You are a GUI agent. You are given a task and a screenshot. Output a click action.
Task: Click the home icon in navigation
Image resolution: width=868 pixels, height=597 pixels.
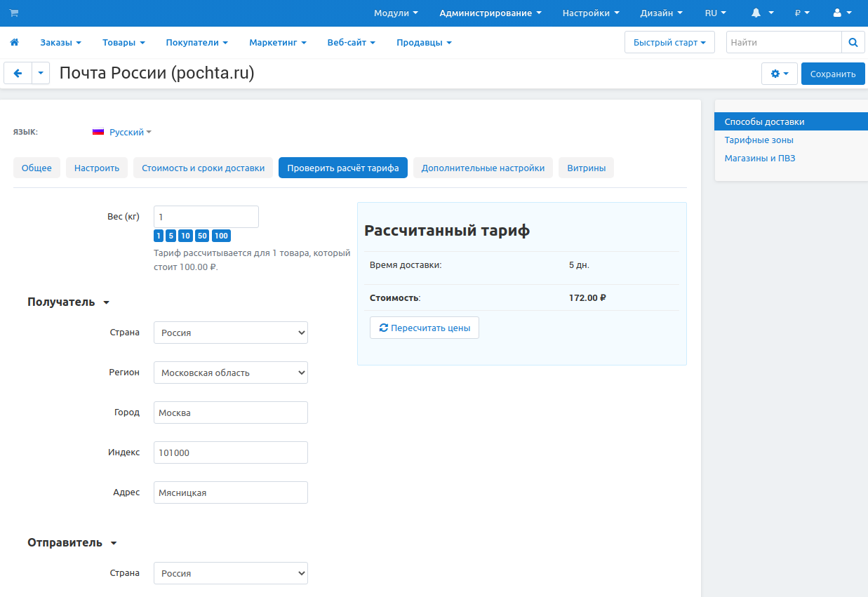[14, 43]
